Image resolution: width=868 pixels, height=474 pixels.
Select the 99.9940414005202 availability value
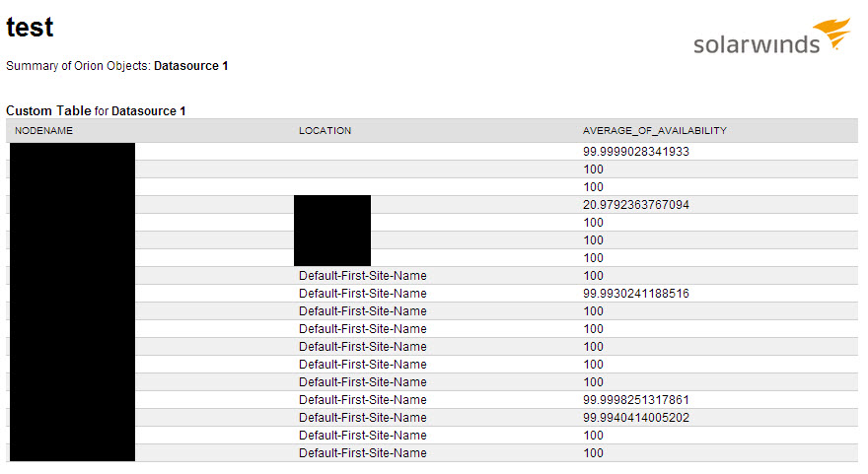click(x=635, y=418)
